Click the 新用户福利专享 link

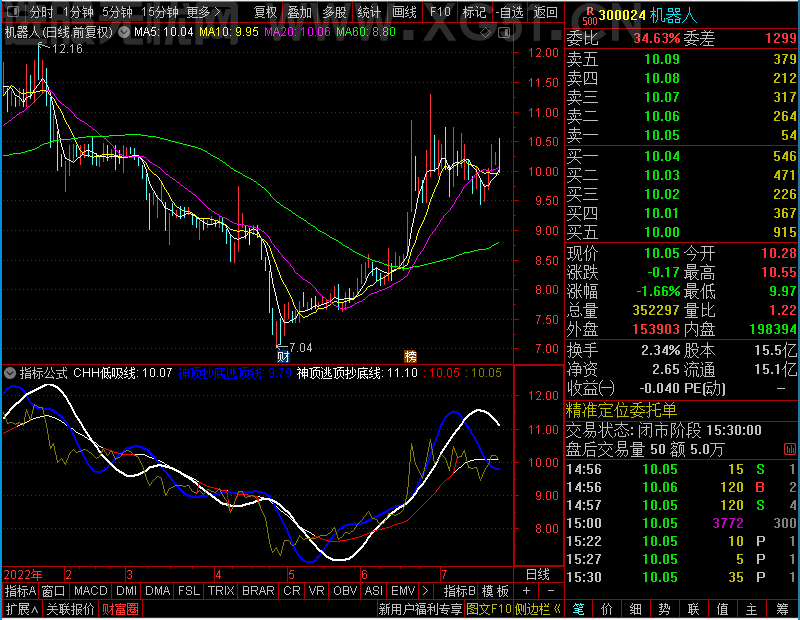420,609
